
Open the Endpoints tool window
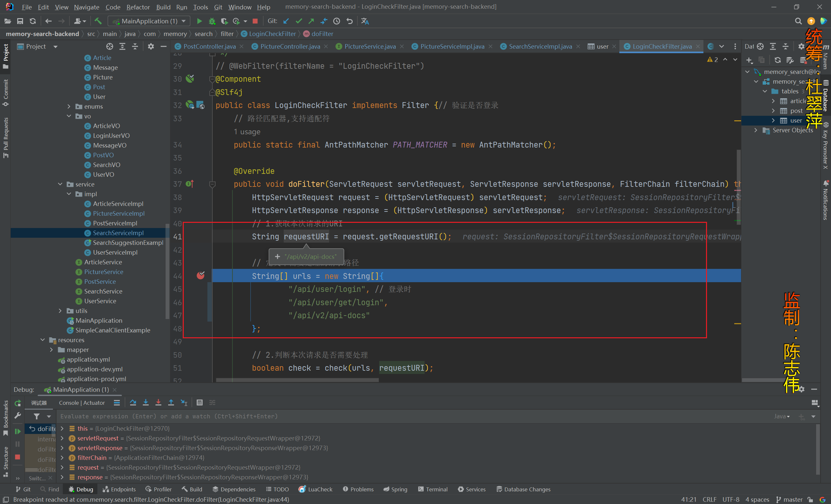[119, 489]
